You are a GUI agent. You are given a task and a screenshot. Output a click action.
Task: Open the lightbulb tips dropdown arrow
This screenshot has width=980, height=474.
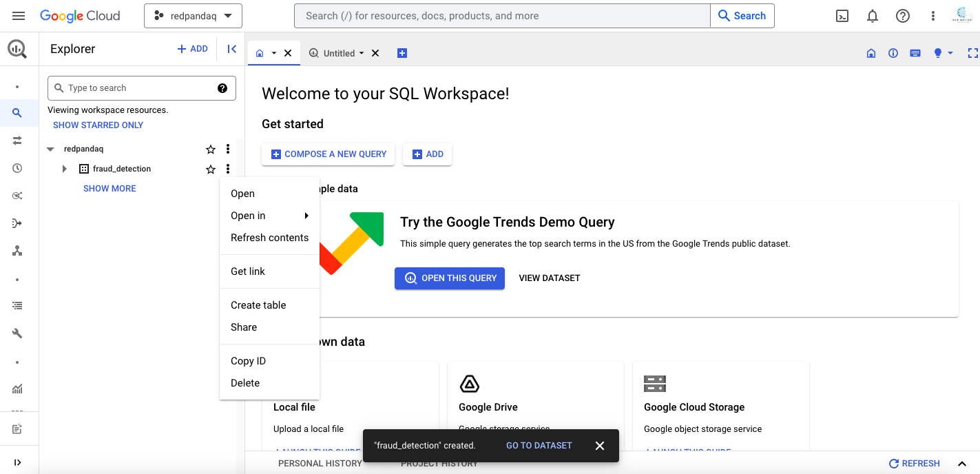[950, 53]
